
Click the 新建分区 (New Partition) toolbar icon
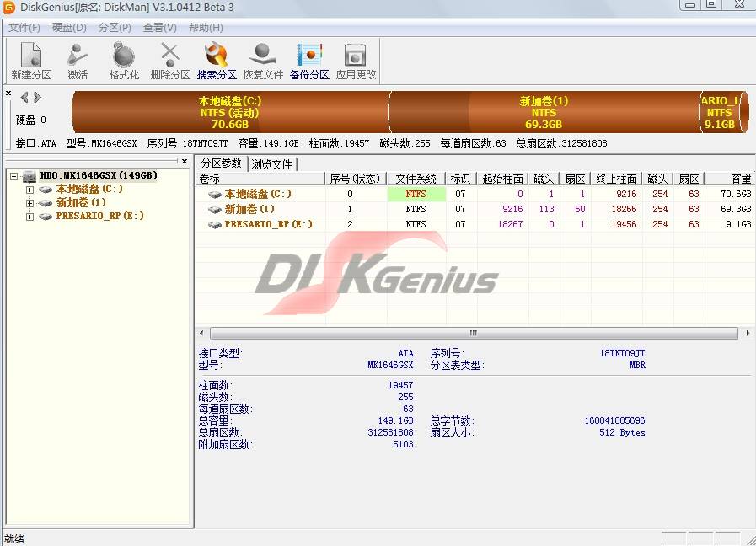coord(31,62)
